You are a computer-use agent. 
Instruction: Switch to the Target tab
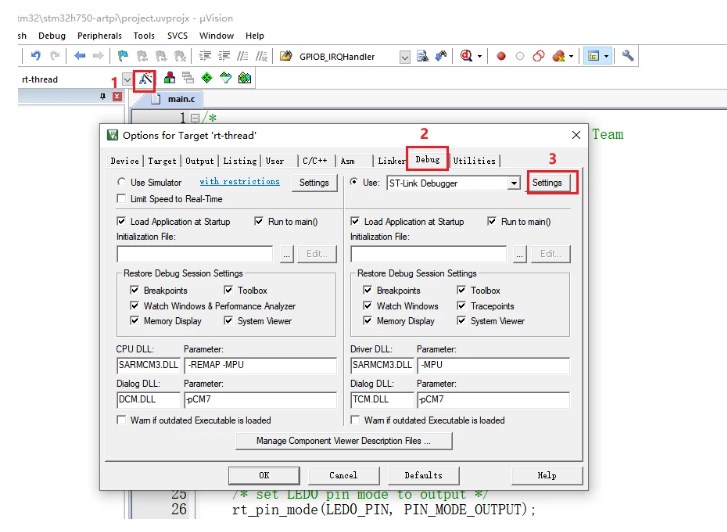(162, 161)
